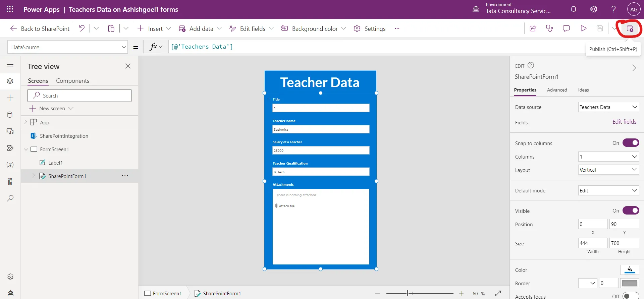Click FormScreen1 breadcrumb at bottom
The height and width of the screenshot is (299, 644).
pyautogui.click(x=163, y=293)
